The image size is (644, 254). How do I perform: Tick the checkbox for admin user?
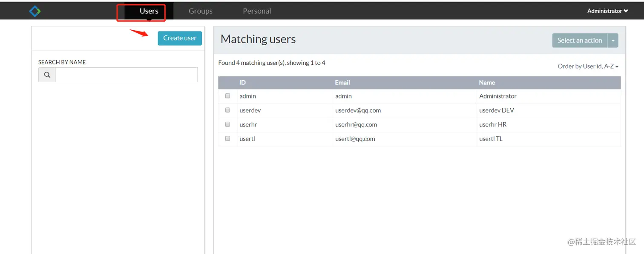[x=227, y=96]
